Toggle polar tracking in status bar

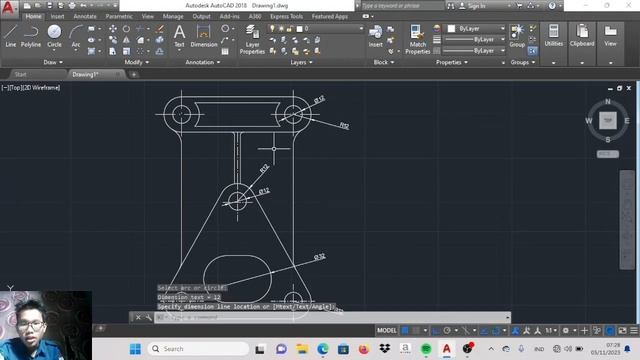(x=447, y=330)
